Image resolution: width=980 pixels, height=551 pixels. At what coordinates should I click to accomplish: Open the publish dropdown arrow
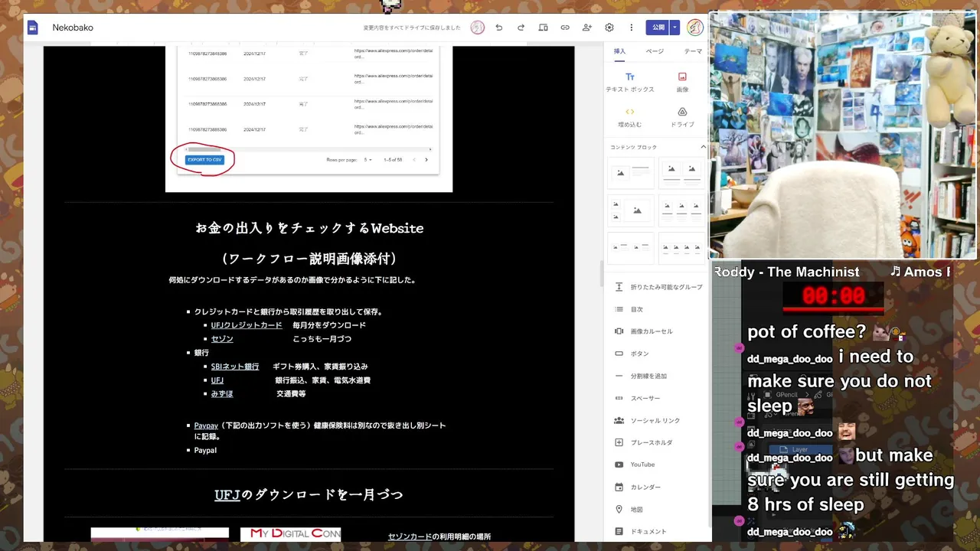675,28
